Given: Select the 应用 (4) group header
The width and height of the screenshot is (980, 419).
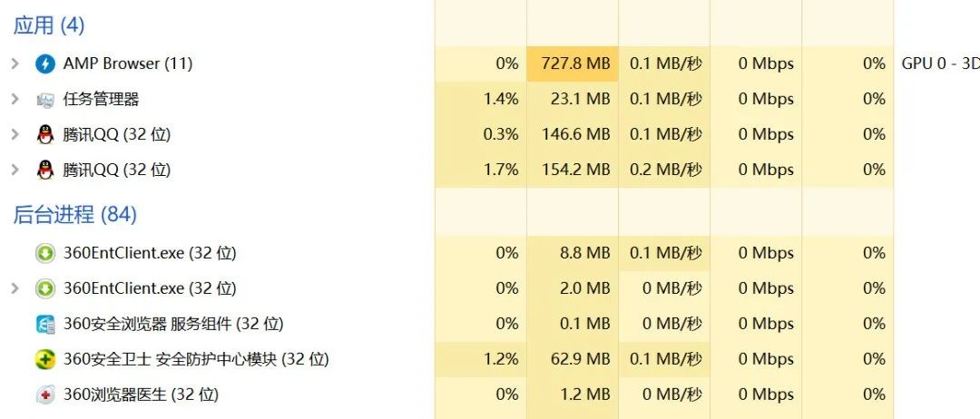Looking at the screenshot, I should click(49, 25).
